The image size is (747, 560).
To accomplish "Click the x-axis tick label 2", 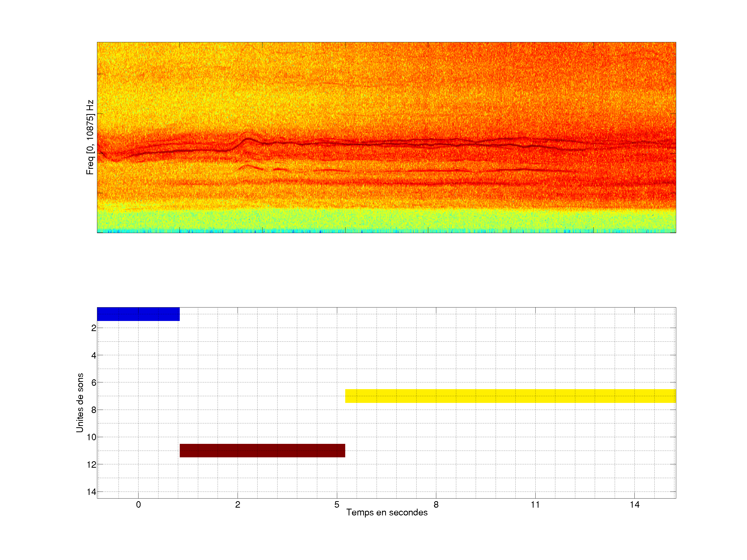I will (237, 505).
